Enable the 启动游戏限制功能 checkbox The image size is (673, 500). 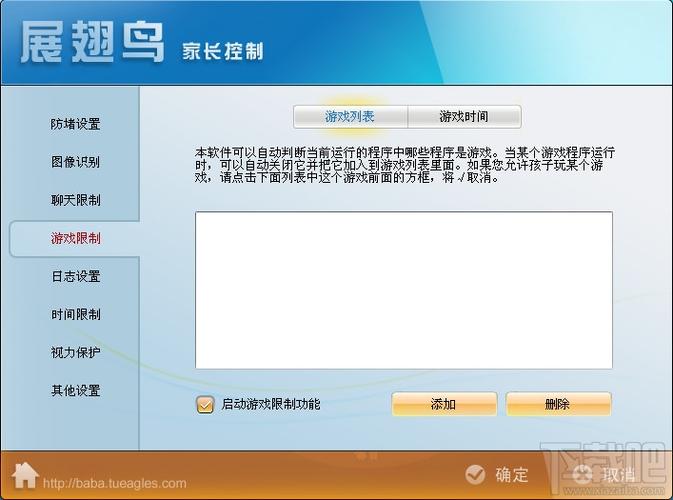point(205,404)
